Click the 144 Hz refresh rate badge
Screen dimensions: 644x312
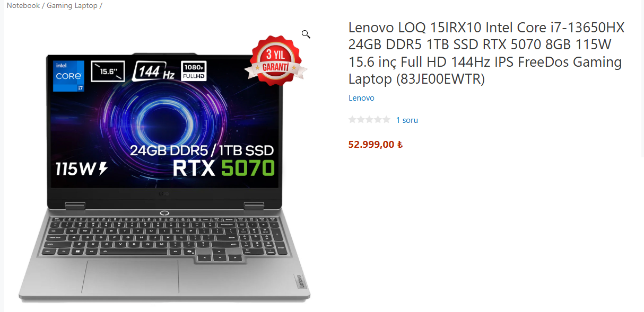[154, 71]
